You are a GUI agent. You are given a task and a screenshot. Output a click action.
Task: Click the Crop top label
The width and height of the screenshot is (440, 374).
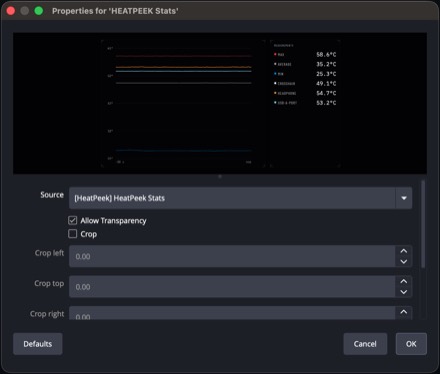[49, 283]
